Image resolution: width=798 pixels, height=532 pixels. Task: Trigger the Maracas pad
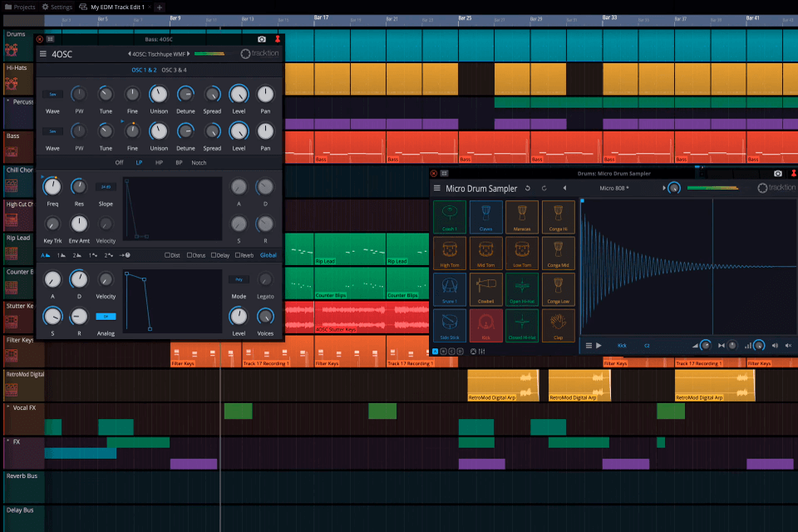point(522,217)
